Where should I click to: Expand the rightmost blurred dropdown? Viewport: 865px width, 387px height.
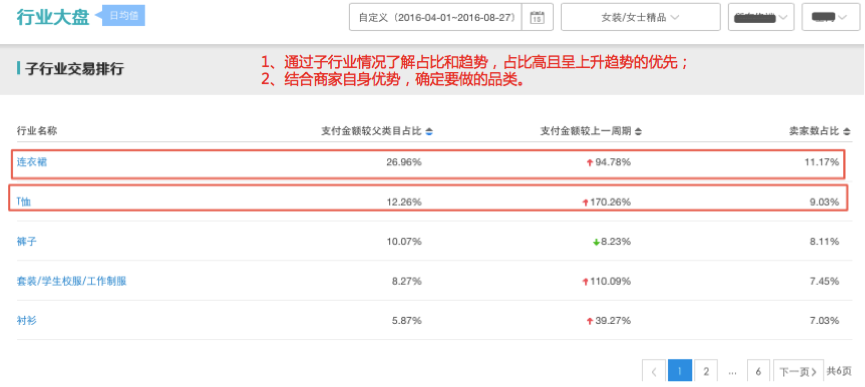click(x=830, y=17)
